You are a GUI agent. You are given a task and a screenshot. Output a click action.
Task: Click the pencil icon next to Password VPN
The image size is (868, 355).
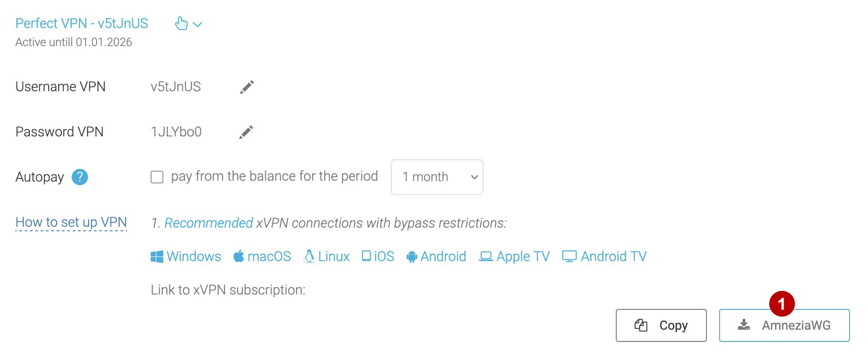click(x=246, y=132)
